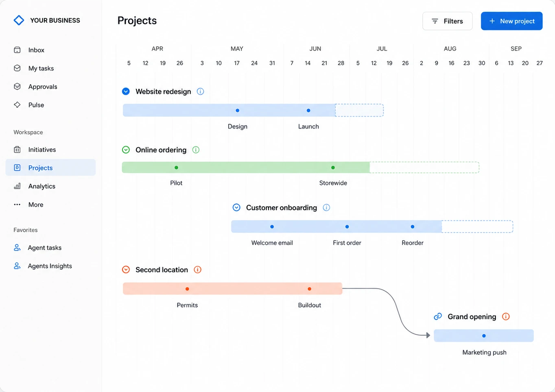The width and height of the screenshot is (555, 392).
Task: Open the Second location title
Action: (162, 270)
